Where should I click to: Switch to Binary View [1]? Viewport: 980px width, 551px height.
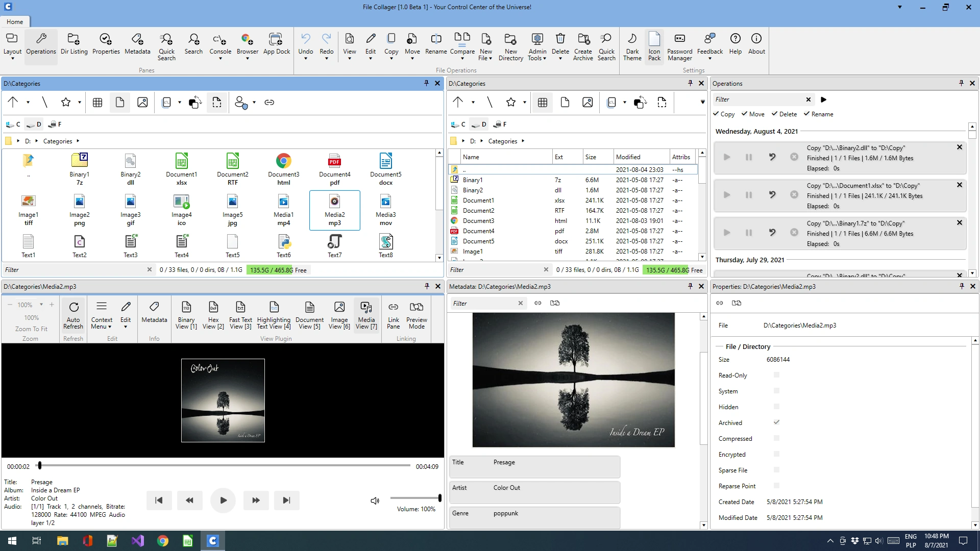[186, 315]
